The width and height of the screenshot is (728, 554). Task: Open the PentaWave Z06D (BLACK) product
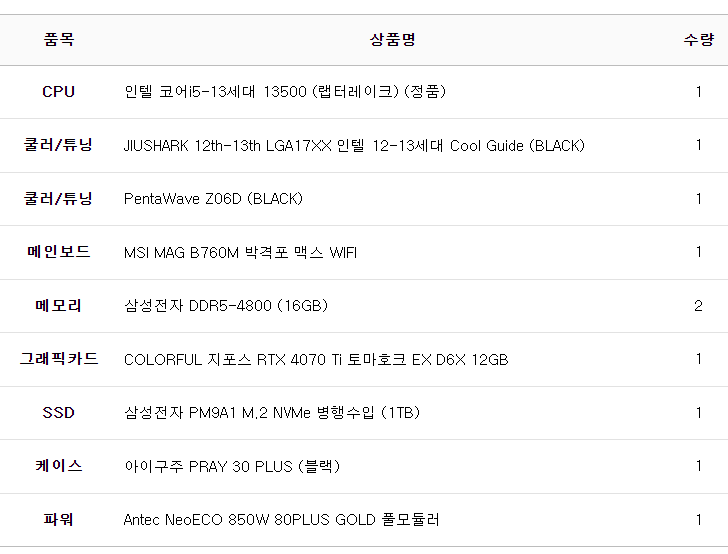(x=213, y=199)
